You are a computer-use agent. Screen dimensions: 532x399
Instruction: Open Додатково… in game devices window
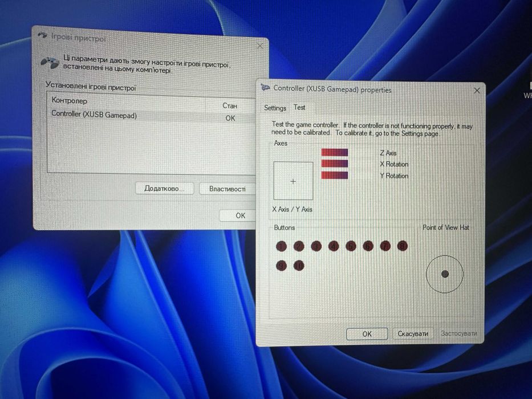tap(164, 188)
